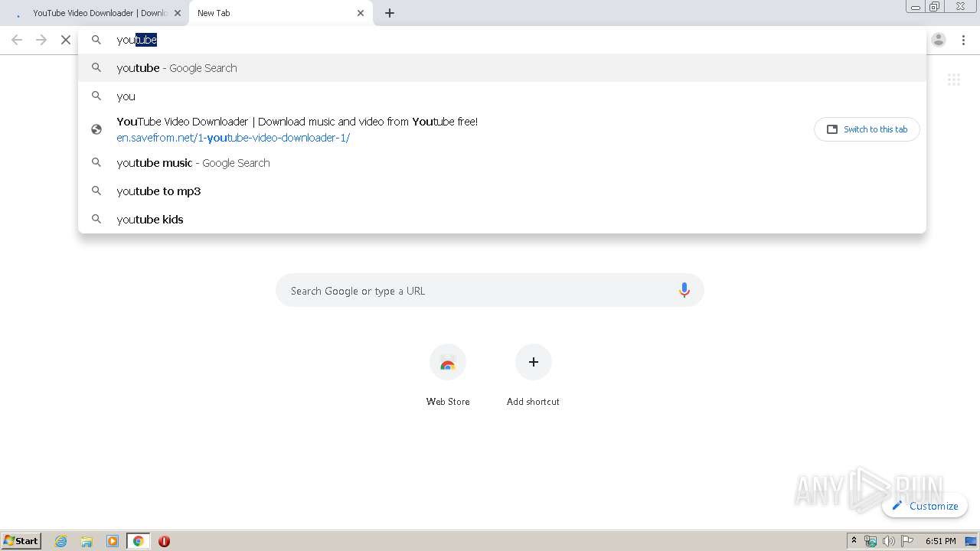Open the Windows Start menu

pyautogui.click(x=21, y=540)
